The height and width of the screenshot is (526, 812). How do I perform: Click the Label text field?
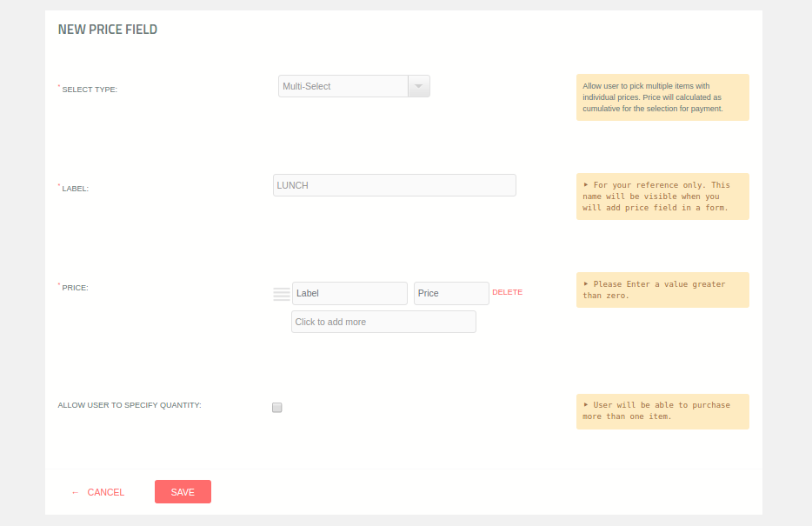349,293
